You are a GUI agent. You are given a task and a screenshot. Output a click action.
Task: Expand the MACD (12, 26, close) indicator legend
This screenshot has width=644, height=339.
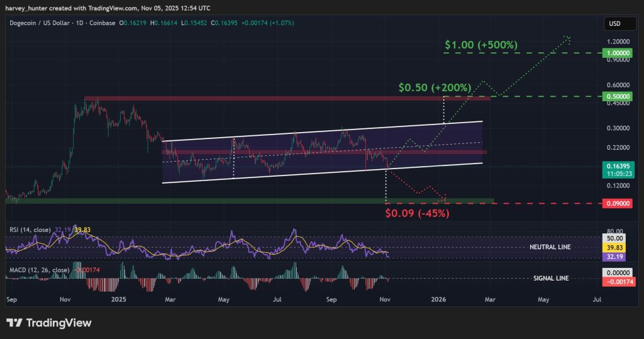[39, 270]
